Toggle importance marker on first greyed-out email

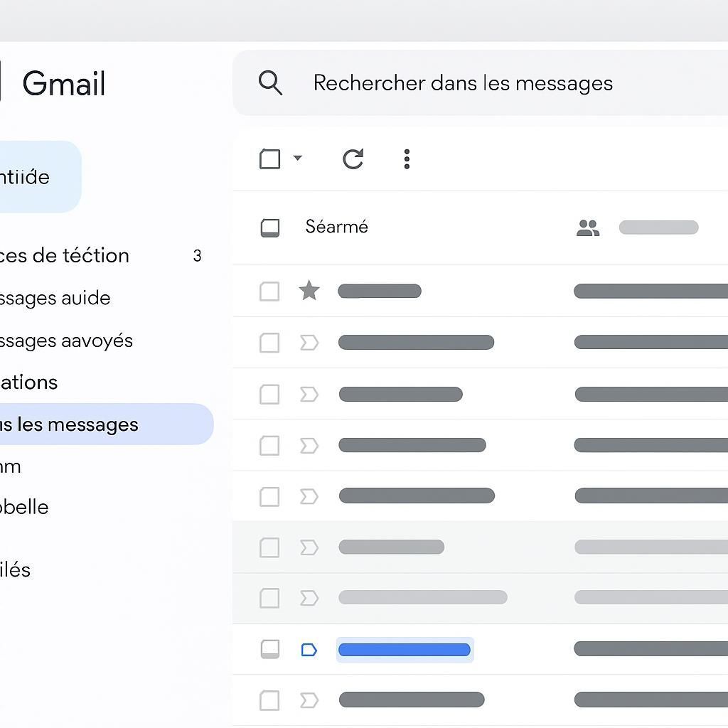[x=309, y=547]
